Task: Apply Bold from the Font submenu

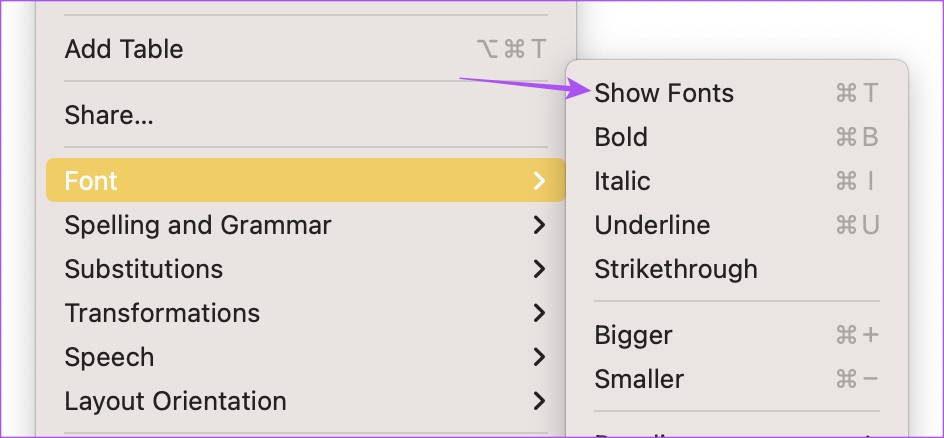Action: click(x=621, y=137)
